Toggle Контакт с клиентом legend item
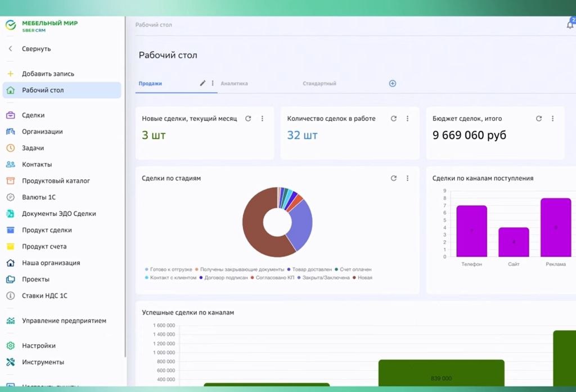 coord(171,277)
